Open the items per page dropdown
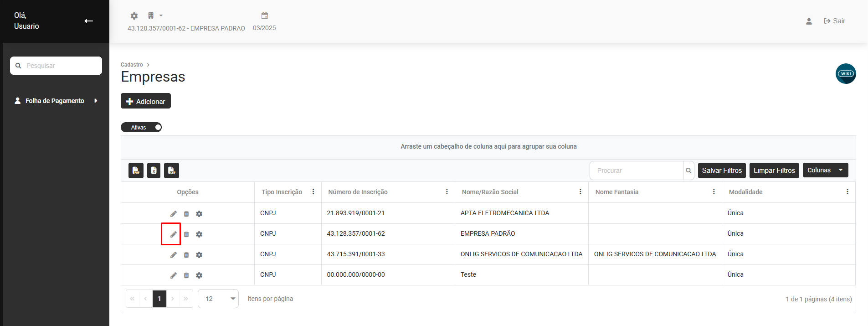 [x=218, y=299]
